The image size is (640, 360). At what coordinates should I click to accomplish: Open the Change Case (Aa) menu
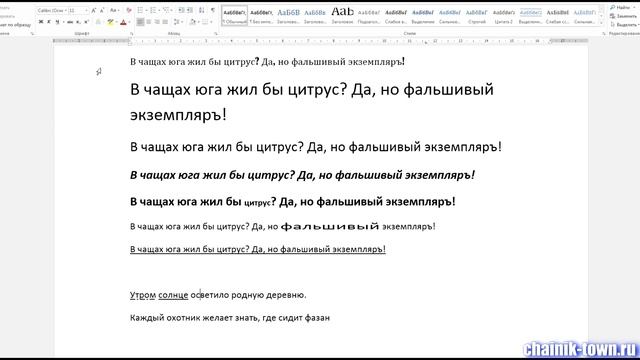(x=114, y=10)
